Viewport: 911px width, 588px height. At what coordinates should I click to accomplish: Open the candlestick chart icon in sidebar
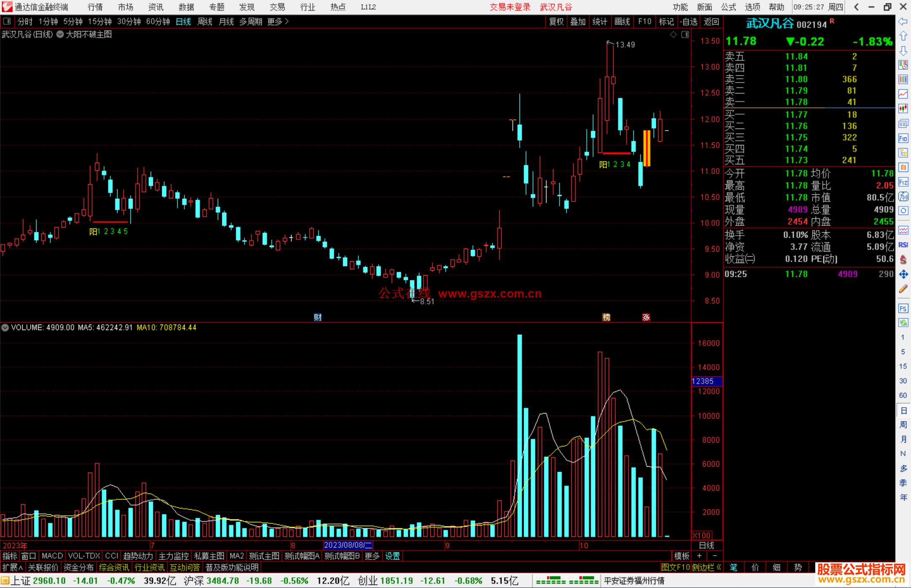coord(903,109)
